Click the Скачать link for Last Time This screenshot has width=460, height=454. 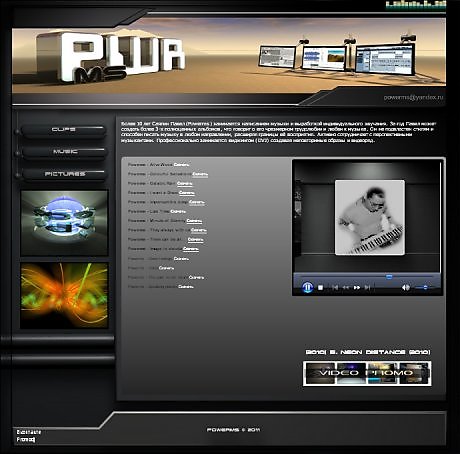(178, 211)
